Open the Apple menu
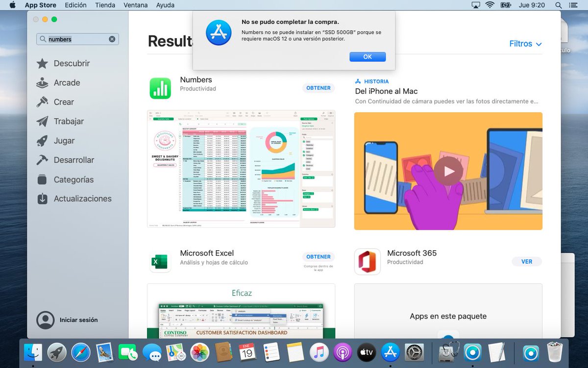 [x=12, y=5]
